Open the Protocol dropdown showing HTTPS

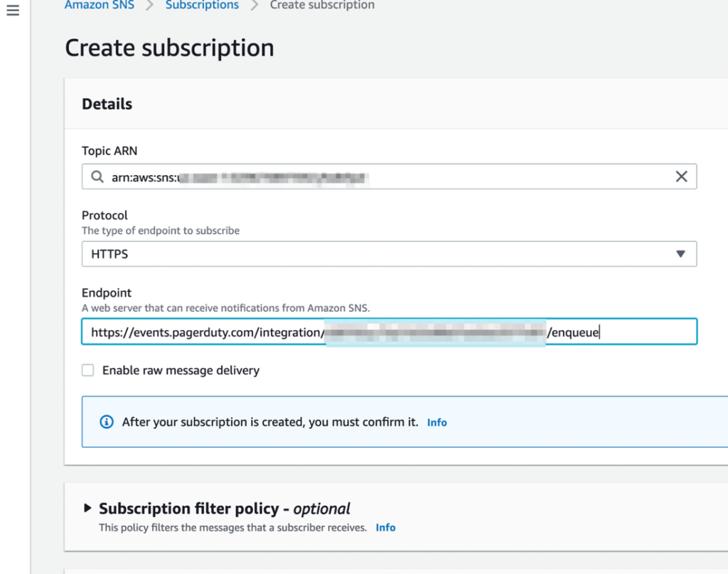point(390,254)
